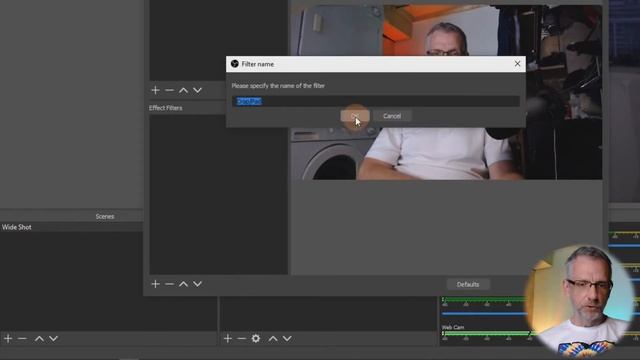
Task: Move effect filter down
Action: pyautogui.click(x=198, y=284)
